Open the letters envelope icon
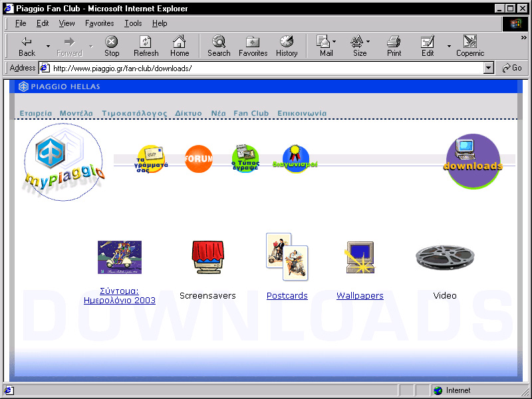This screenshot has width=532, height=399. [x=151, y=159]
